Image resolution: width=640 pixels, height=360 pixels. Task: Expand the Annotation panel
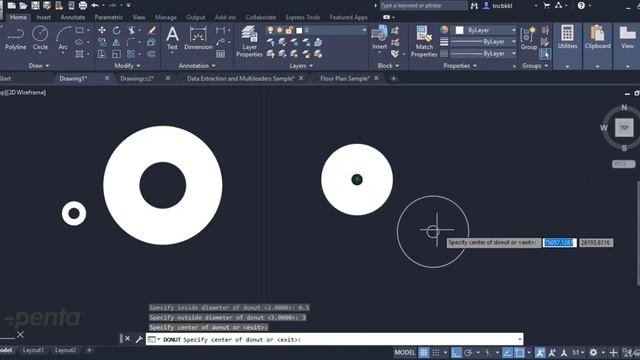197,66
